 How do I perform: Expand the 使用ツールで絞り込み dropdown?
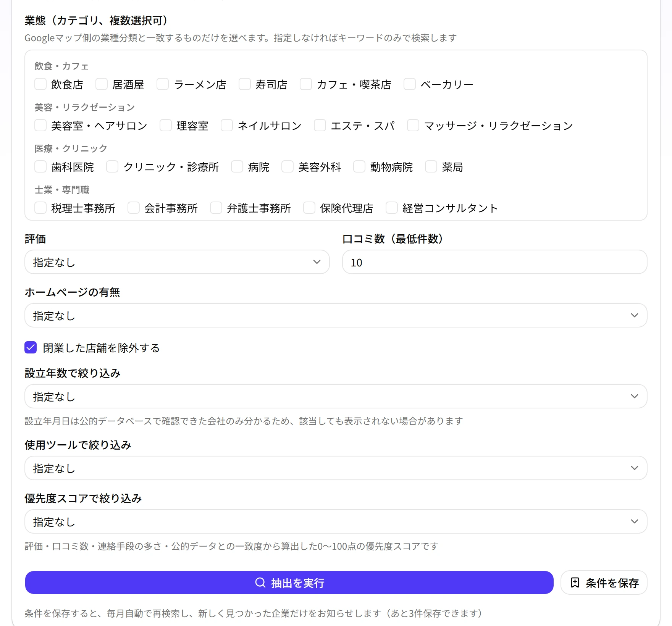tap(336, 468)
